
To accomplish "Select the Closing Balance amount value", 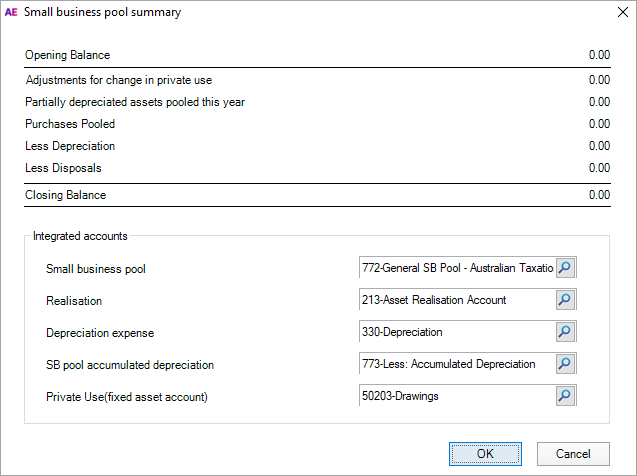I will pyautogui.click(x=599, y=195).
